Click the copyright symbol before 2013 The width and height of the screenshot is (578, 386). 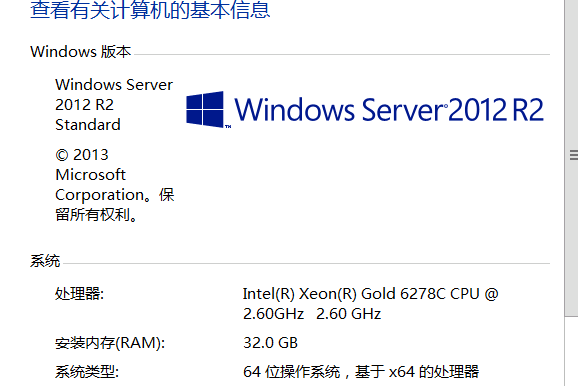pyautogui.click(x=62, y=155)
